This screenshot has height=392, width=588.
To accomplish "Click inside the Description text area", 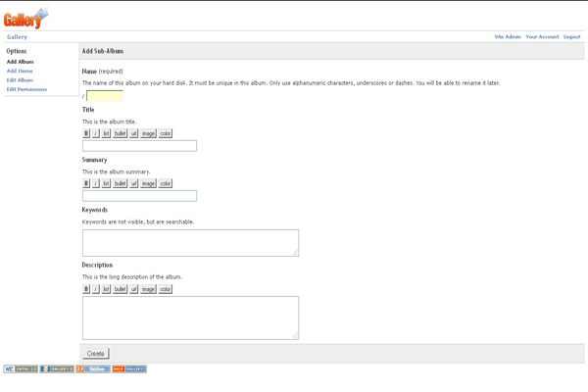I will [x=190, y=318].
